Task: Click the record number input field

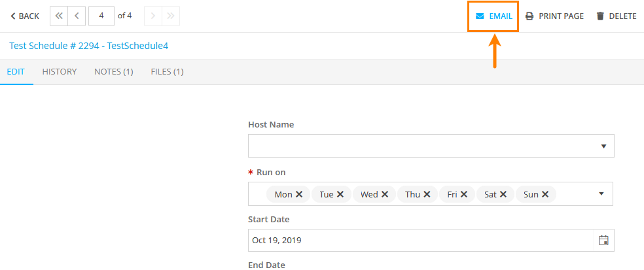Action: [x=101, y=16]
